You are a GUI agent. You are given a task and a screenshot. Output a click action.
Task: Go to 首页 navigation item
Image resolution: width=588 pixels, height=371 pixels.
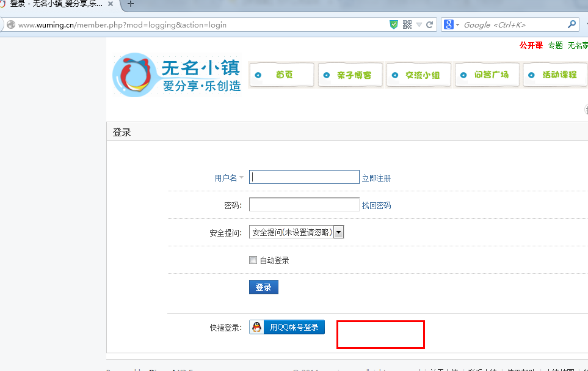(x=281, y=75)
